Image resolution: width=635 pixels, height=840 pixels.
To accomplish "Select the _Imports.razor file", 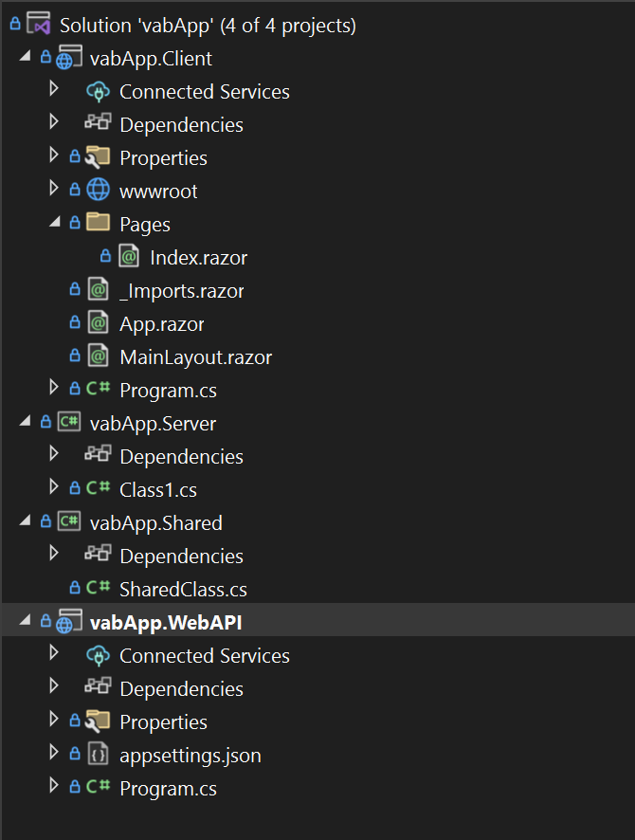I will click(181, 291).
